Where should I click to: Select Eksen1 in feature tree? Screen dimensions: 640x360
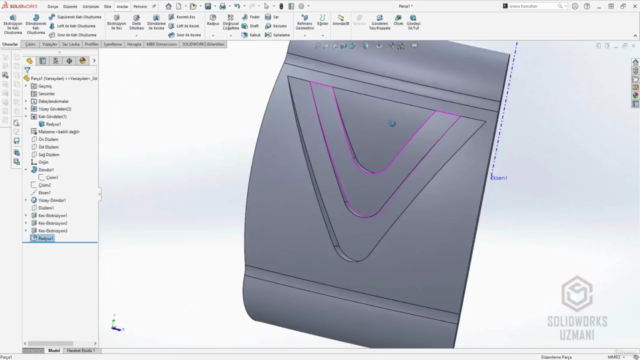click(x=41, y=193)
